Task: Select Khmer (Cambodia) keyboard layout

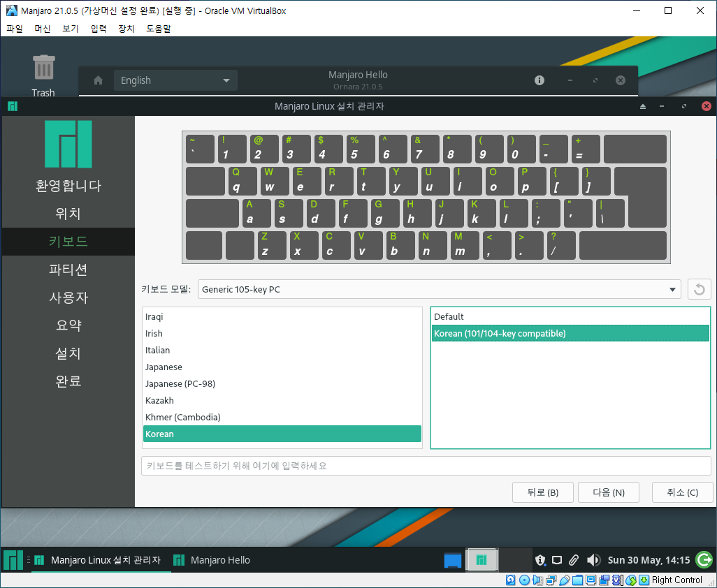Action: [282, 418]
